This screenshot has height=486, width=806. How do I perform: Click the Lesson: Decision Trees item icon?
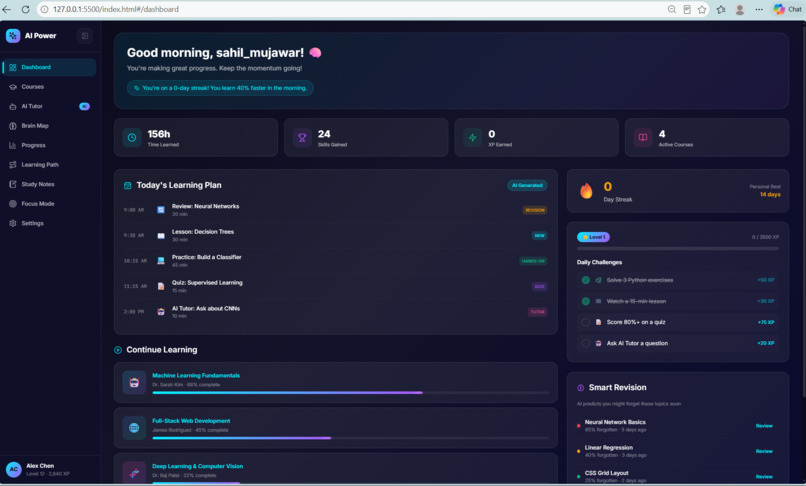[161, 236]
